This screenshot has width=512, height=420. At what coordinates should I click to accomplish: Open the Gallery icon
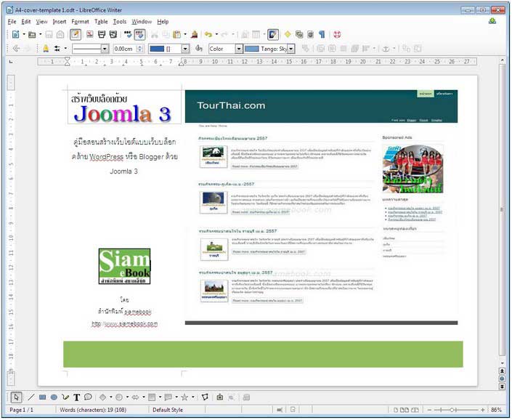[298, 34]
